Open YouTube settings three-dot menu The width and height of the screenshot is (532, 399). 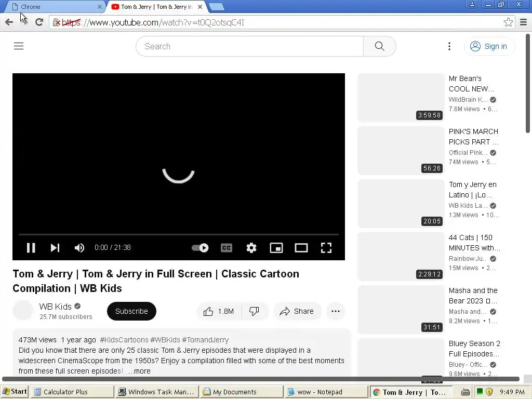coord(449,46)
